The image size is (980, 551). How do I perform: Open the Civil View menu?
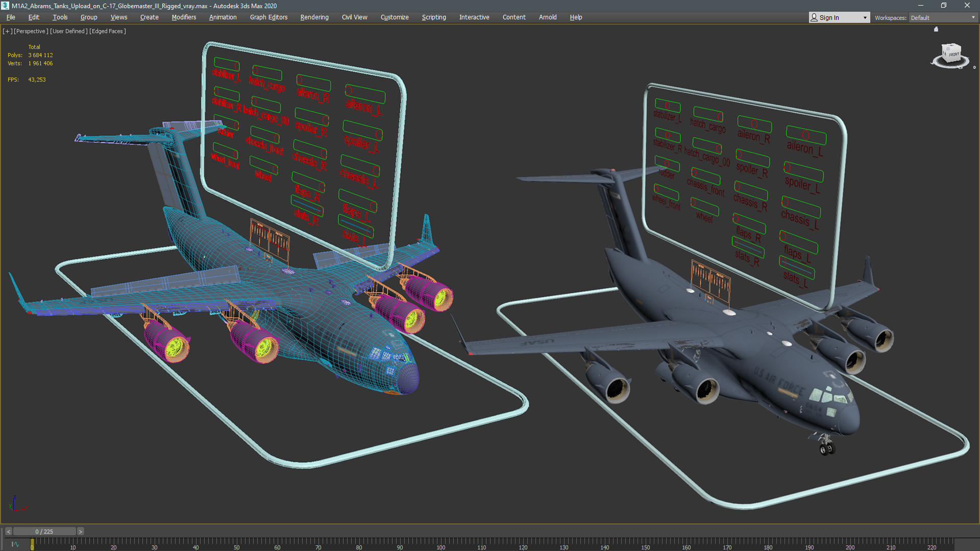coord(354,17)
